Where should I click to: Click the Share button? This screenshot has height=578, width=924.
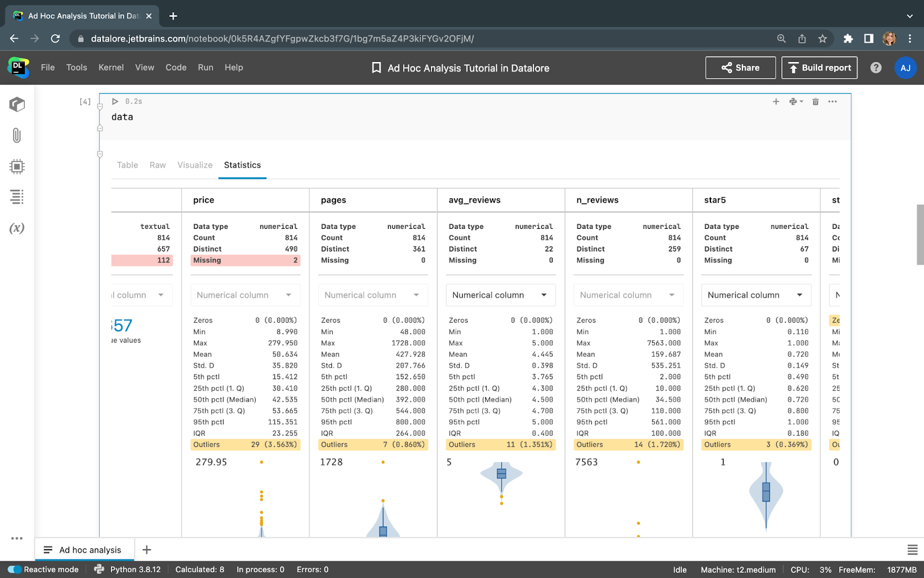(740, 68)
